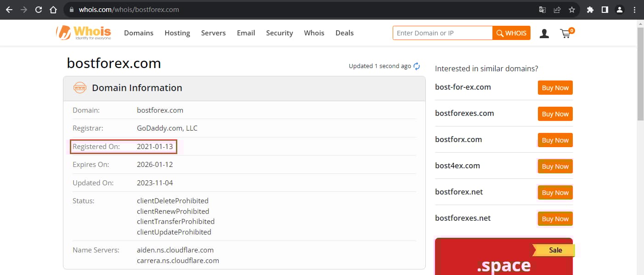The width and height of the screenshot is (644, 275).
Task: Bookmark this page with the star icon
Action: [572, 9]
